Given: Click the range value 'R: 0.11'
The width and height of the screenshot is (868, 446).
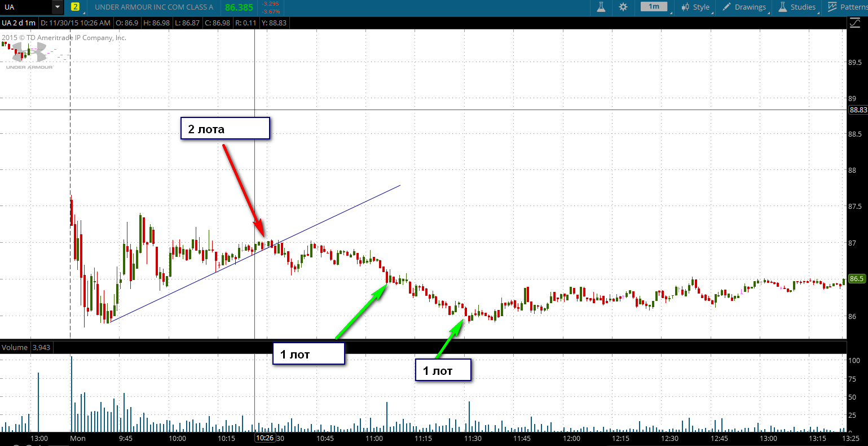Looking at the screenshot, I should [x=246, y=23].
